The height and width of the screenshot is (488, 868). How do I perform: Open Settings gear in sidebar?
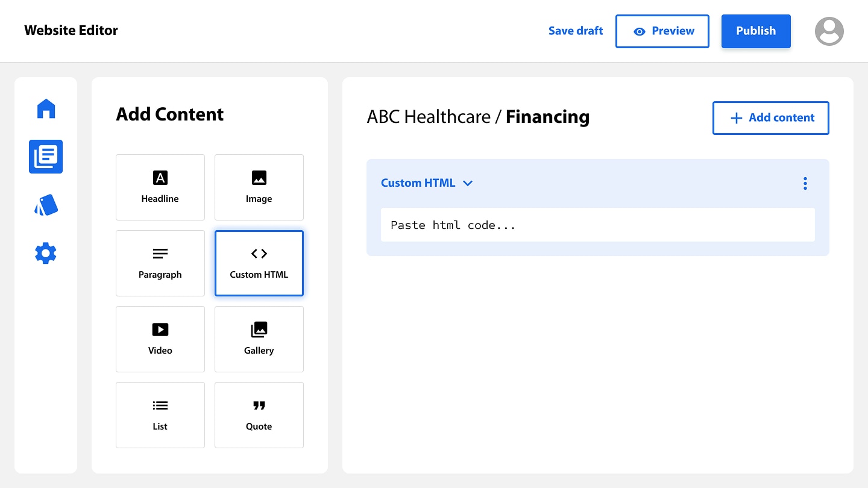46,253
